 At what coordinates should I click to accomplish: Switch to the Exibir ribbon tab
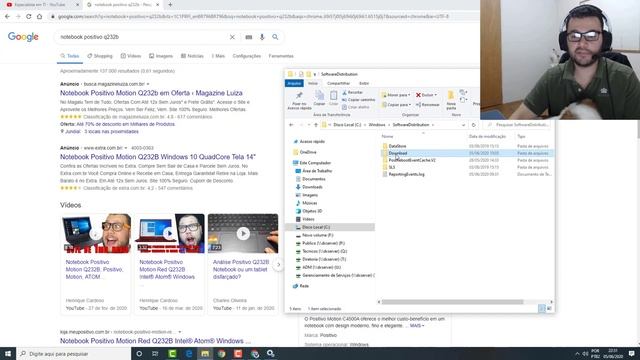(x=364, y=83)
